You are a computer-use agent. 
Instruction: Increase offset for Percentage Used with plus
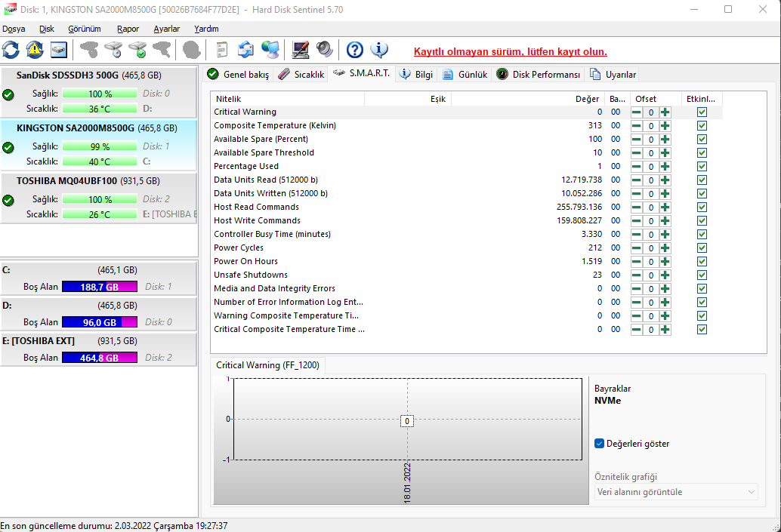pyautogui.click(x=665, y=166)
